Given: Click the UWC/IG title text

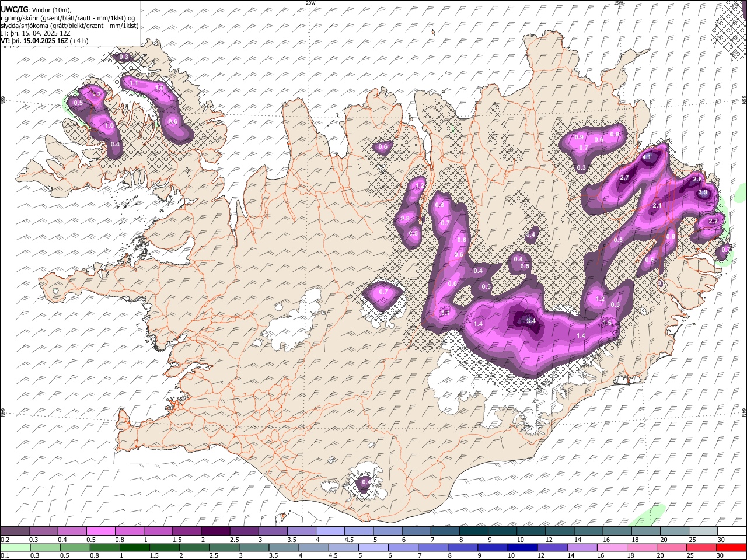Looking at the screenshot, I should click(14, 9).
